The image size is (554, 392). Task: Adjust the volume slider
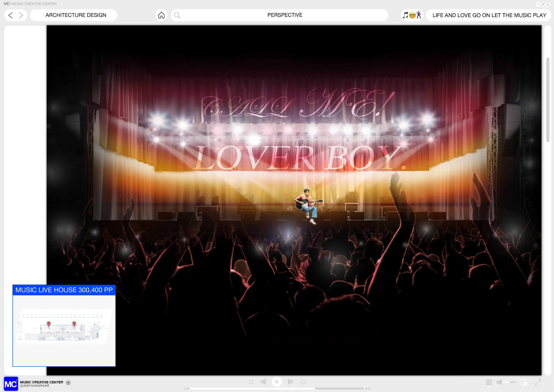click(510, 382)
